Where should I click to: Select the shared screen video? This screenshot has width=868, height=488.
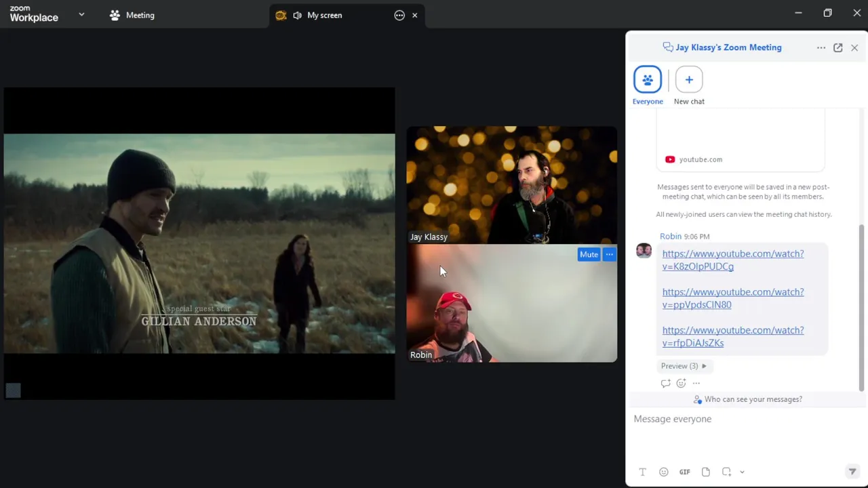point(199,243)
